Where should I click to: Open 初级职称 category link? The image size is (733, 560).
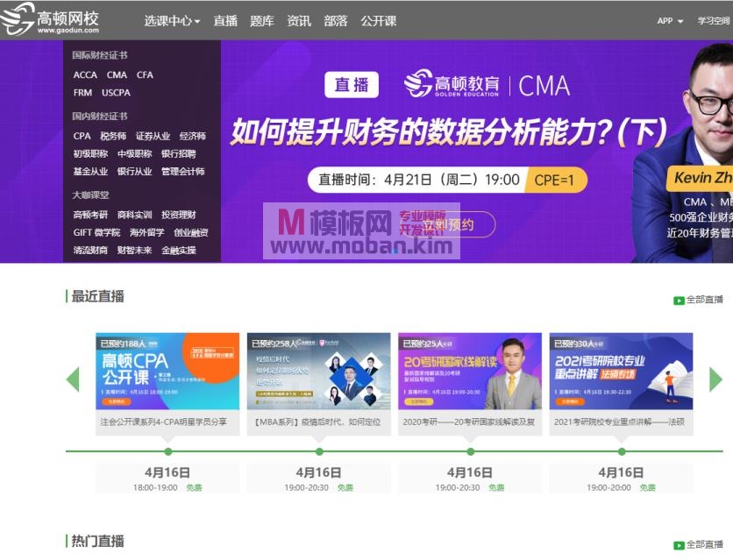tap(90, 153)
